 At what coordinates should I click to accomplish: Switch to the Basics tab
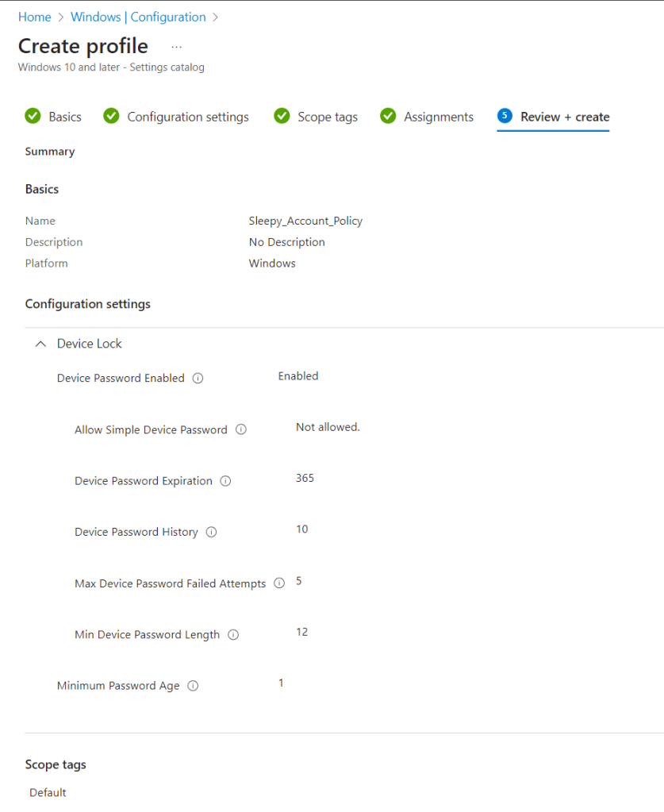coord(65,117)
